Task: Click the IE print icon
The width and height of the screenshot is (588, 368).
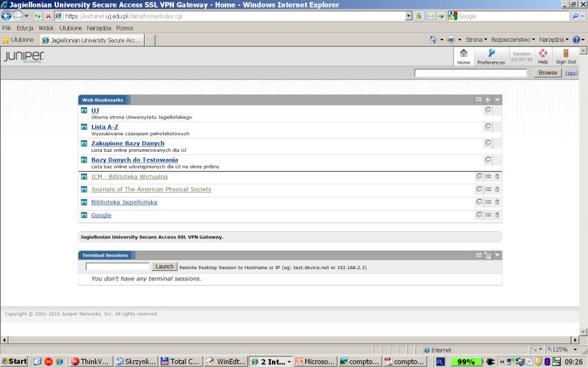Action: (x=451, y=40)
